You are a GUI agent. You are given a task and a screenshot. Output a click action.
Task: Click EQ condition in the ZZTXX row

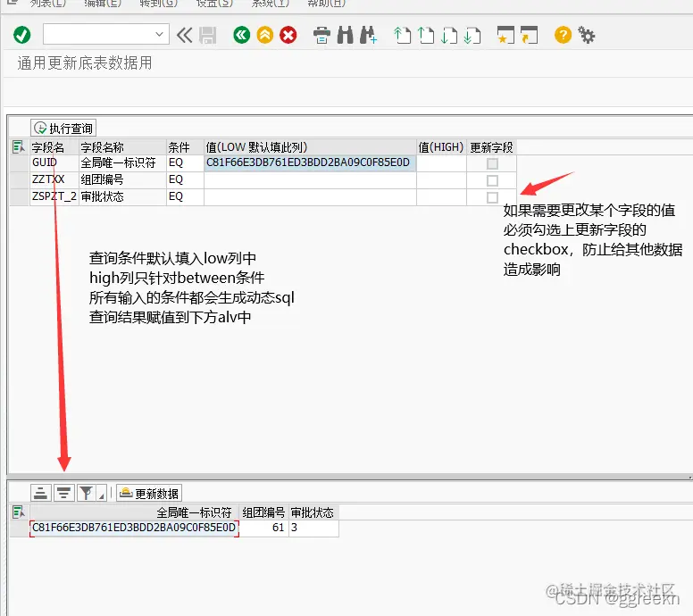tap(185, 179)
